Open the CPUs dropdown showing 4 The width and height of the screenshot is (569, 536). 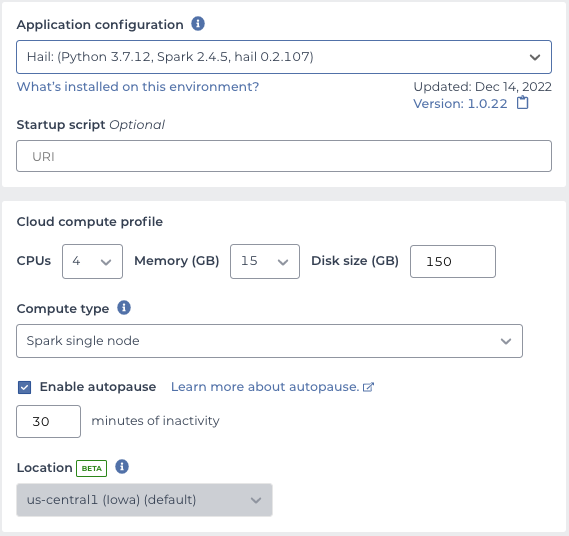click(92, 261)
